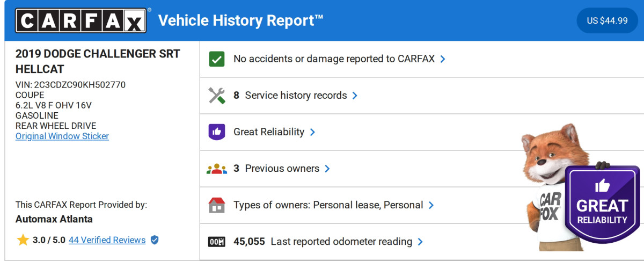Click the purple thumbs-up reliability icon
This screenshot has width=644, height=261.
tap(216, 132)
